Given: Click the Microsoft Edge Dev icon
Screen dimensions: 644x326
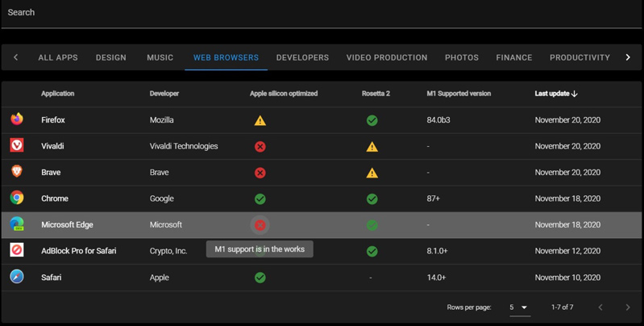Looking at the screenshot, I should point(17,224).
